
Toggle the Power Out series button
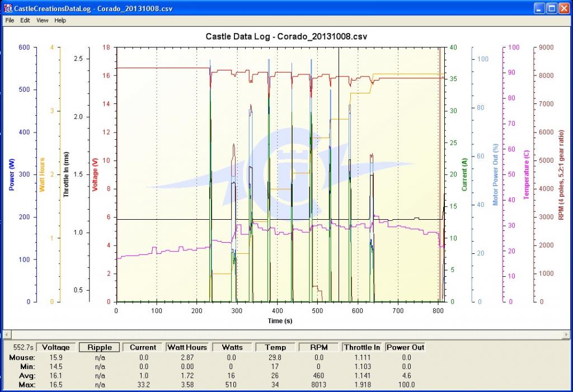pyautogui.click(x=405, y=347)
